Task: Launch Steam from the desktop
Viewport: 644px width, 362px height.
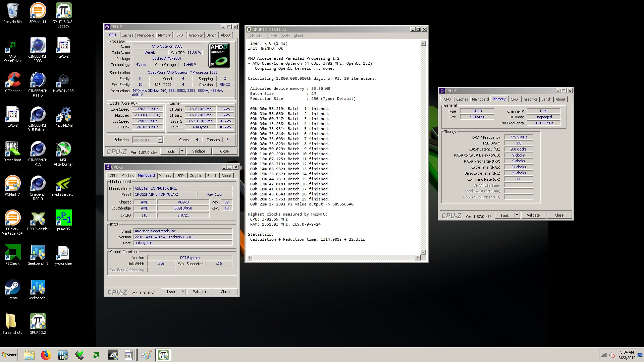Action: pos(12,289)
